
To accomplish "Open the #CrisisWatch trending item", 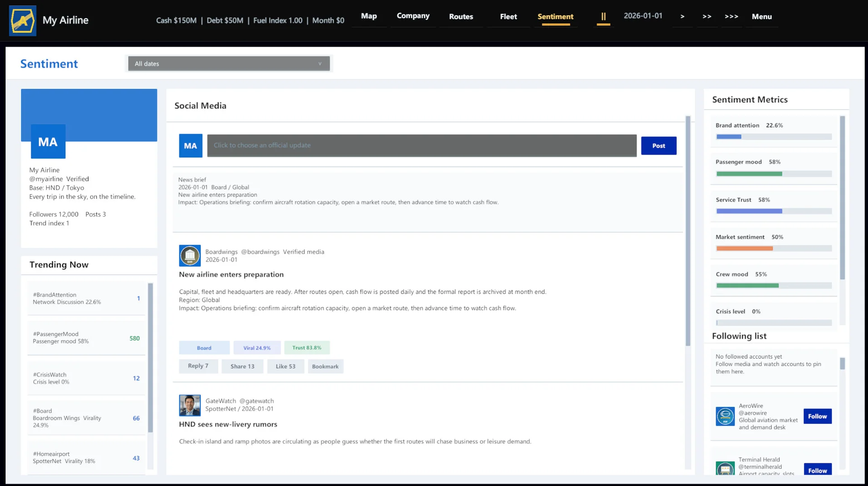I will (x=86, y=378).
